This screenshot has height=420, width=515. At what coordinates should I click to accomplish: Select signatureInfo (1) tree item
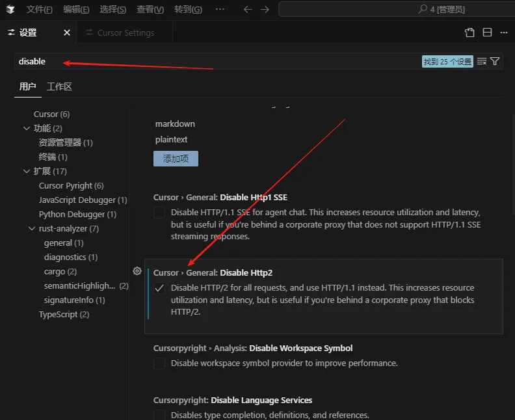pyautogui.click(x=75, y=300)
